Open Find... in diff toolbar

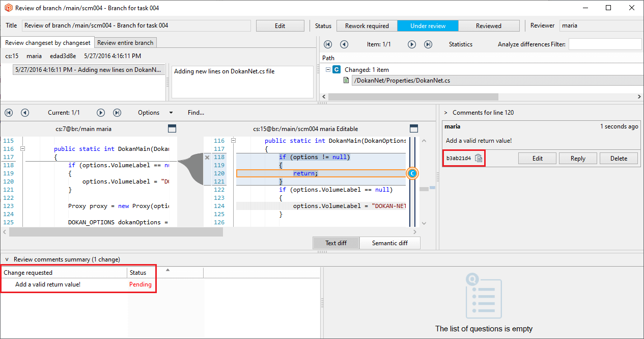click(196, 113)
